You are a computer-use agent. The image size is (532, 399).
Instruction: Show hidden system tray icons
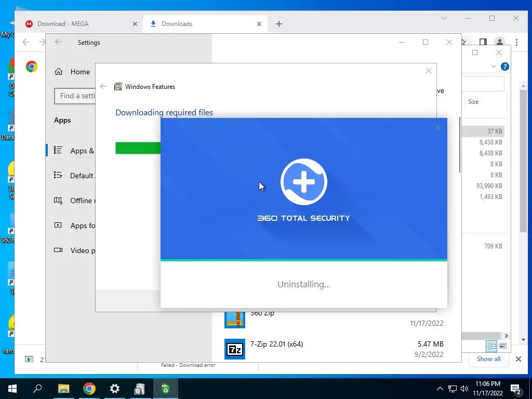tap(440, 389)
